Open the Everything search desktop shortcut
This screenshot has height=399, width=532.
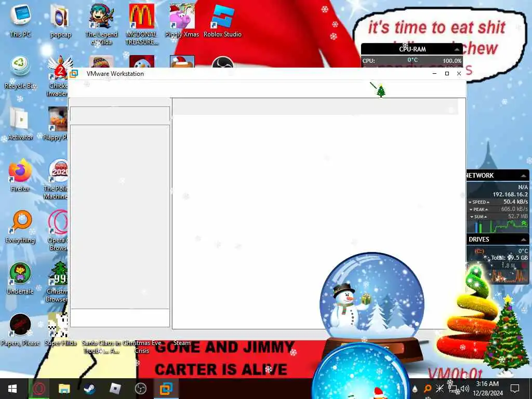20,227
